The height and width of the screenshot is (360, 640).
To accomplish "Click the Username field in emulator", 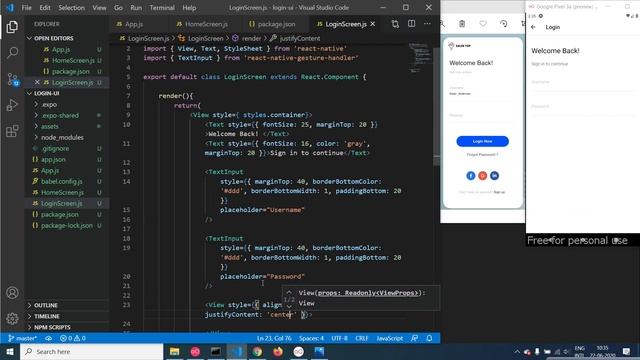I will [582, 82].
